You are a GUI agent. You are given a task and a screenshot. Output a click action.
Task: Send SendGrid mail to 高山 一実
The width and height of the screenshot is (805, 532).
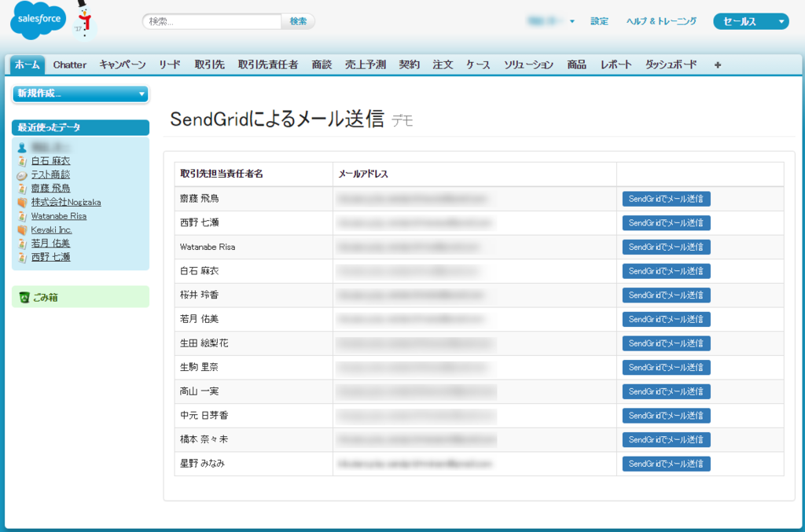point(667,391)
